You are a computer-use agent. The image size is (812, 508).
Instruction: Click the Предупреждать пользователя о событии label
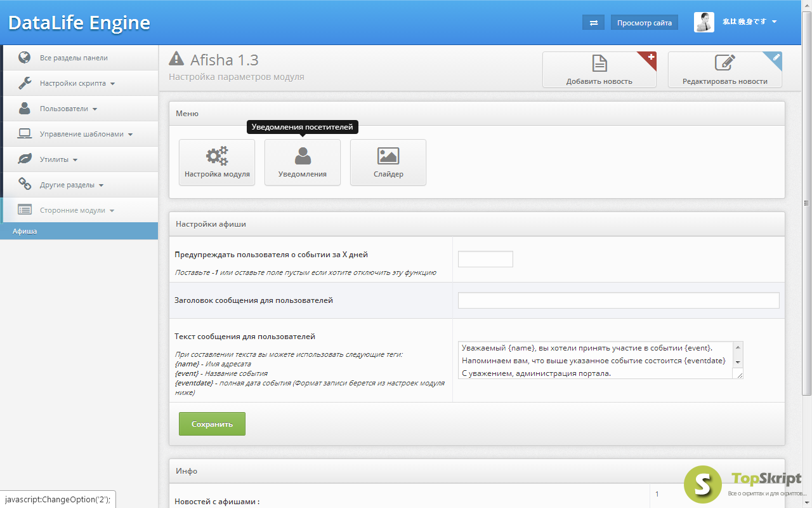pyautogui.click(x=271, y=255)
